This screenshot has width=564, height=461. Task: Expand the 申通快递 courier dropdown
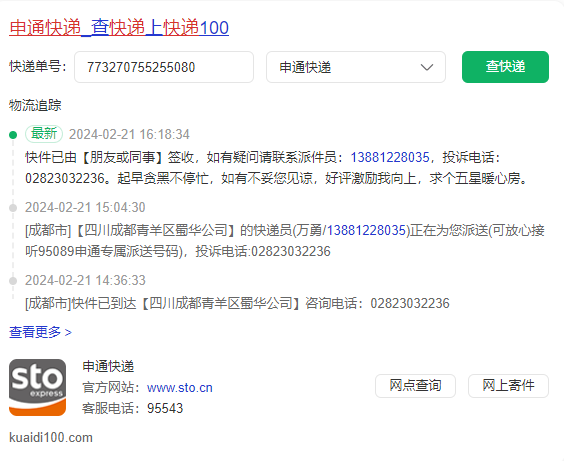click(x=356, y=67)
